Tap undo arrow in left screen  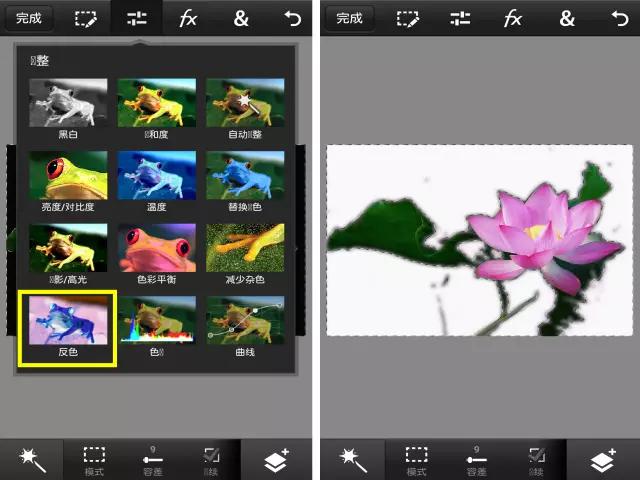[x=292, y=19]
